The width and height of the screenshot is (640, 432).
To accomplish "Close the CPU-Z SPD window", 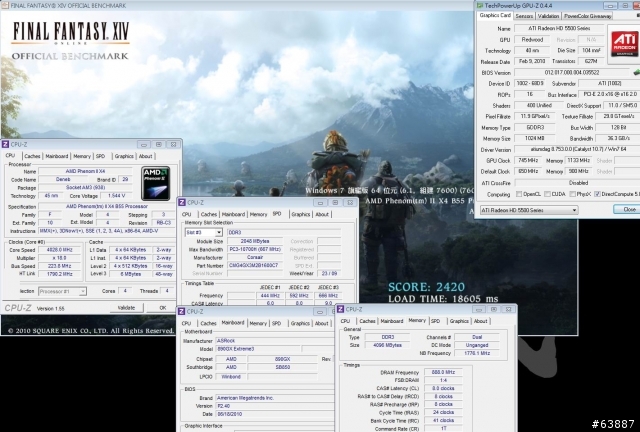I will pyautogui.click(x=350, y=203).
